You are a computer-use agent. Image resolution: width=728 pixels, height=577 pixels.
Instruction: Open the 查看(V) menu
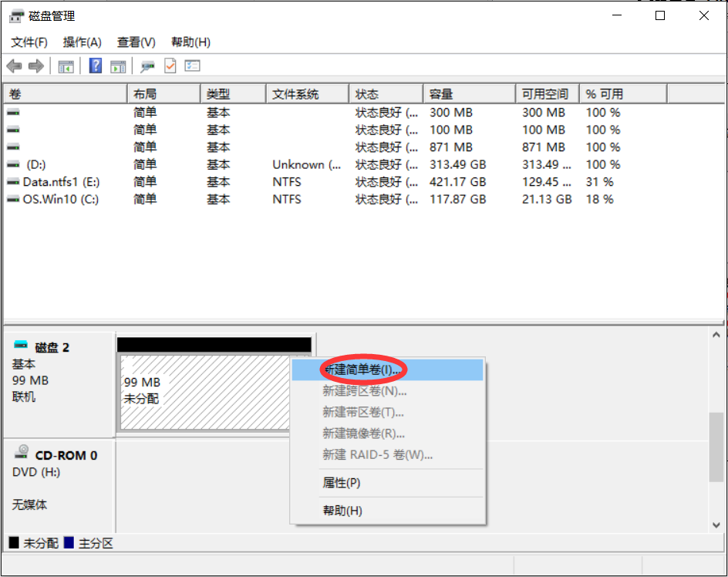pos(136,42)
